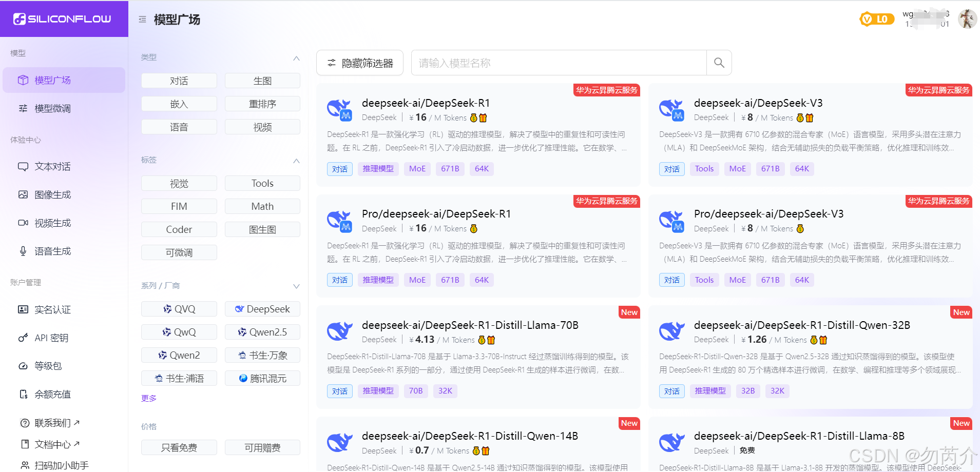The image size is (980, 472).
Task: Toggle the FIM tag filter
Action: [179, 206]
